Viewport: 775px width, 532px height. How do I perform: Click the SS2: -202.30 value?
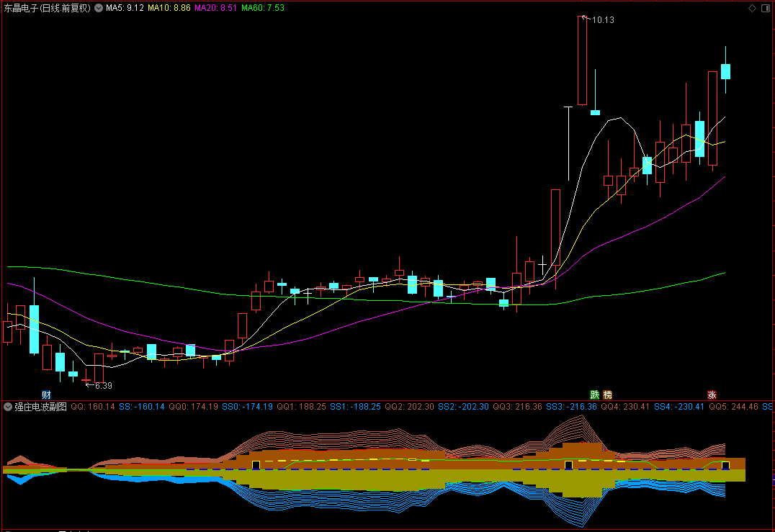tap(463, 407)
